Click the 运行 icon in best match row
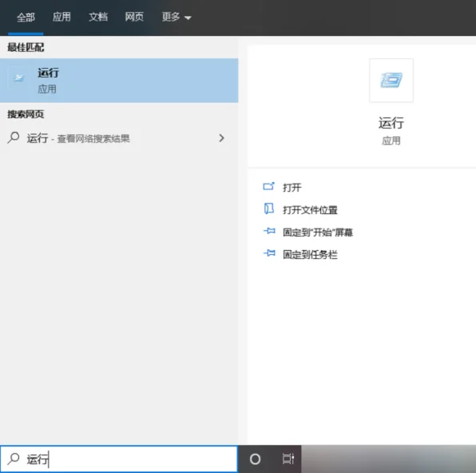 point(18,78)
